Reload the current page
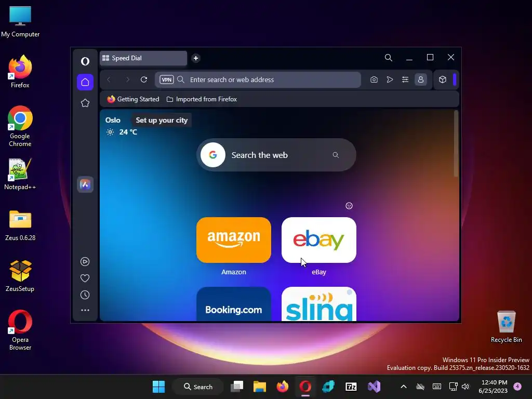 click(144, 79)
